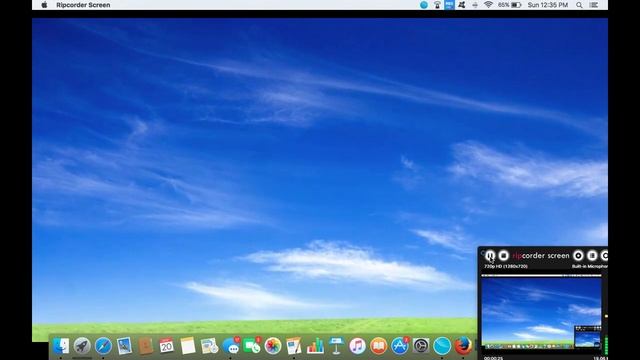This screenshot has width=640, height=360.
Task: Open iBooks from the Dock
Action: coord(379,346)
